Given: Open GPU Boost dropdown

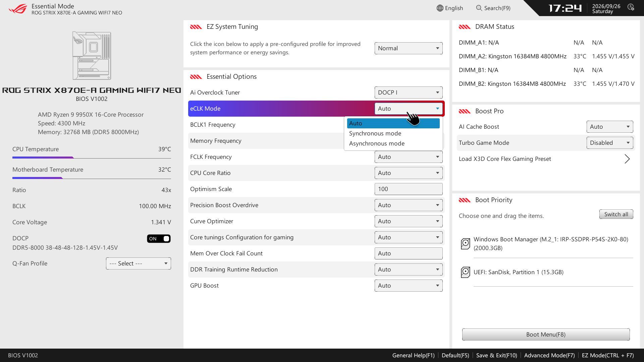Looking at the screenshot, I should tap(409, 286).
